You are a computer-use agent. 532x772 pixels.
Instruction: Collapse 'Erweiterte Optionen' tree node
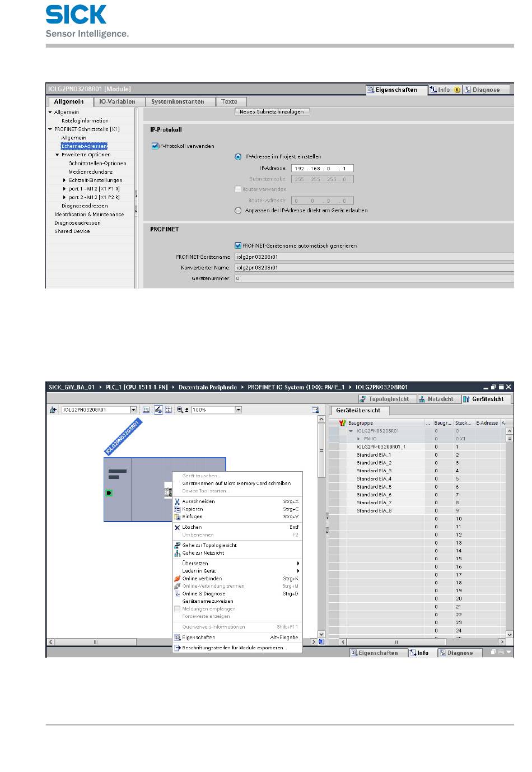[57, 155]
